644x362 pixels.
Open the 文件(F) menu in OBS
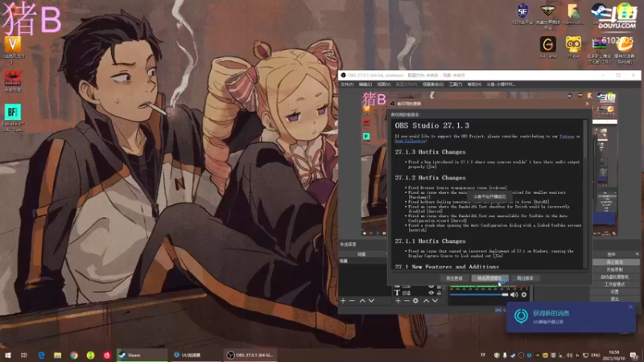point(347,84)
